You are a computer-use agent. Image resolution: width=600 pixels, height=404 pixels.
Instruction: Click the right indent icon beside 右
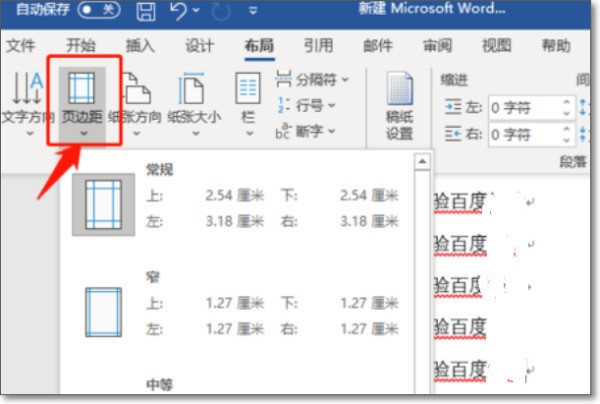click(453, 134)
